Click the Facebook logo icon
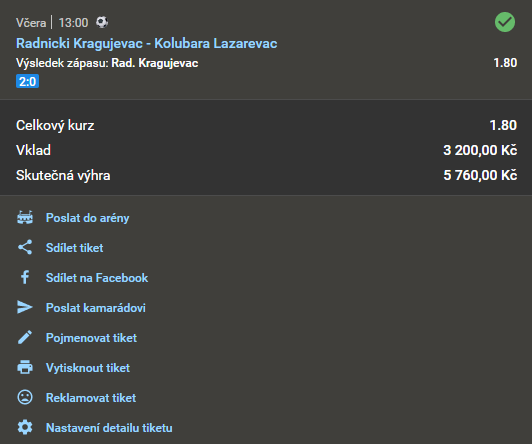Screen dimensions: 532x444 click(25, 277)
